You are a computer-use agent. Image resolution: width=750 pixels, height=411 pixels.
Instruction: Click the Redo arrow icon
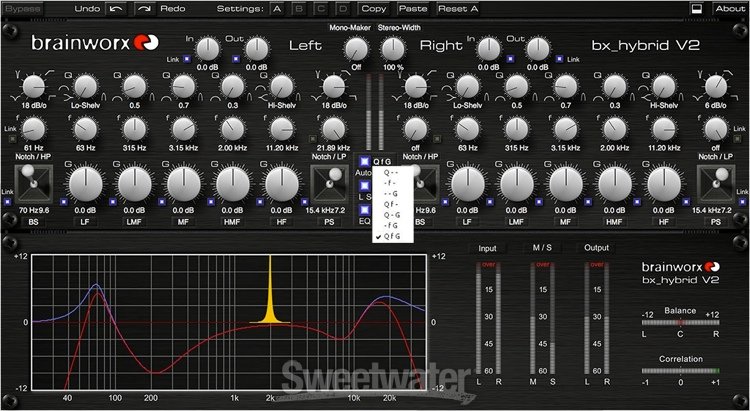click(145, 9)
